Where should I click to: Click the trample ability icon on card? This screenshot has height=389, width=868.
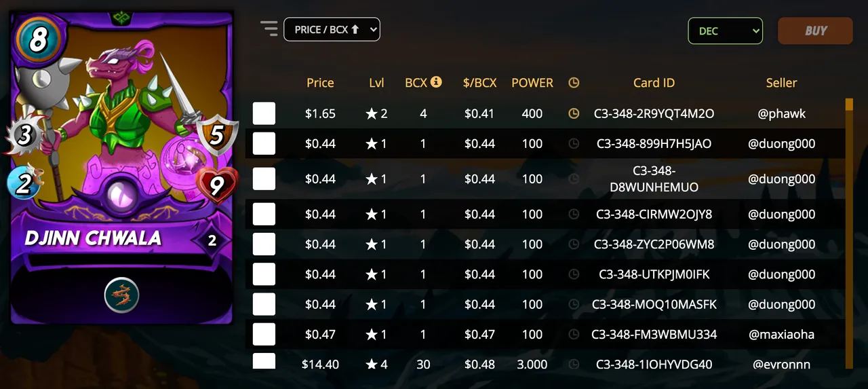(122, 295)
